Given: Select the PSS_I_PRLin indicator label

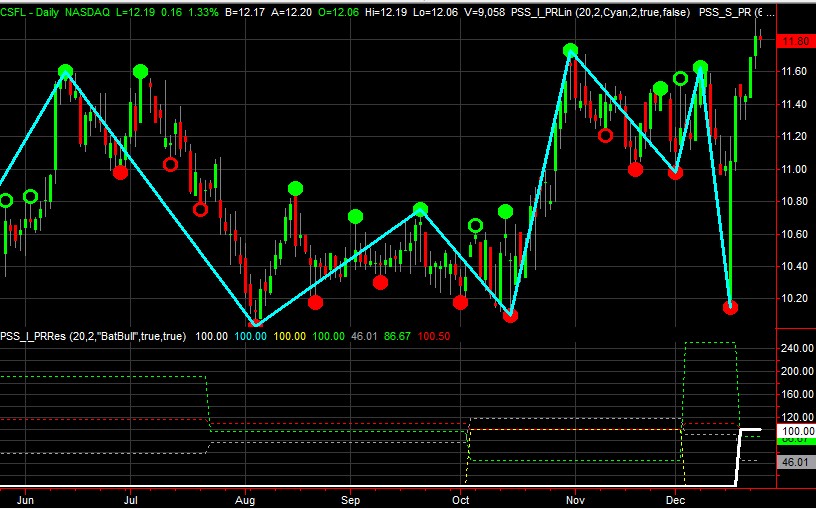Looking at the screenshot, I should click(601, 12).
